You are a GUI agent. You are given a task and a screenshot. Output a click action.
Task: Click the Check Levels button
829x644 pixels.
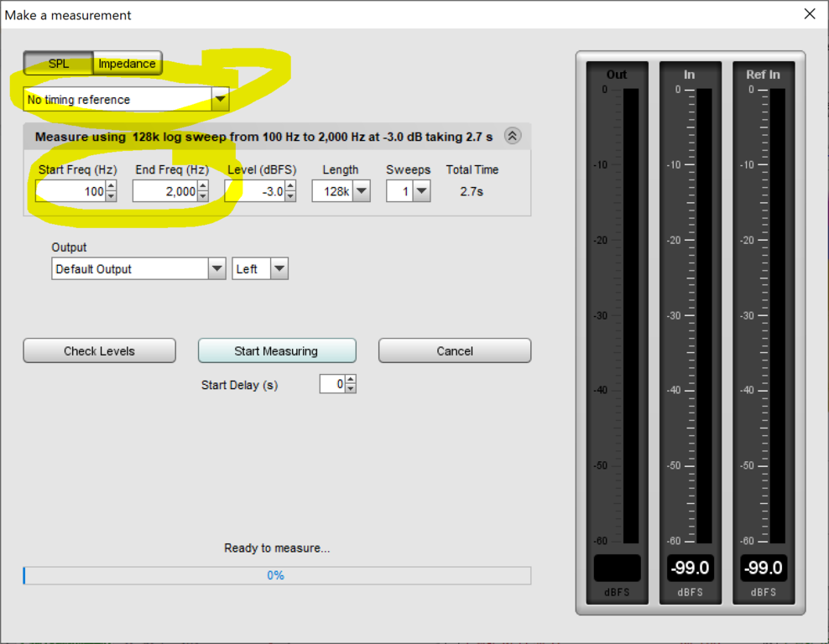[99, 351]
